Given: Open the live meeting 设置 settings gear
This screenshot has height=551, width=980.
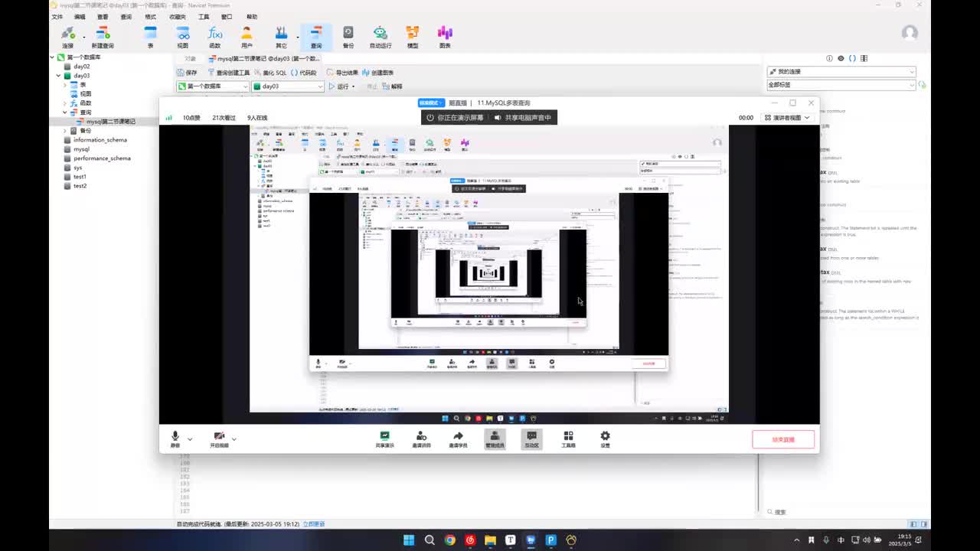Looking at the screenshot, I should 605,439.
